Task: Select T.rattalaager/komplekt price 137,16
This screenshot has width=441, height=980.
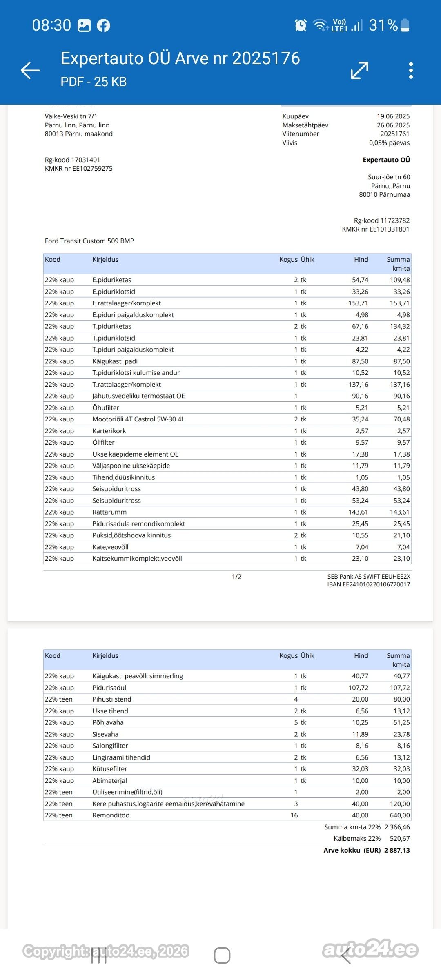Action: pyautogui.click(x=358, y=385)
